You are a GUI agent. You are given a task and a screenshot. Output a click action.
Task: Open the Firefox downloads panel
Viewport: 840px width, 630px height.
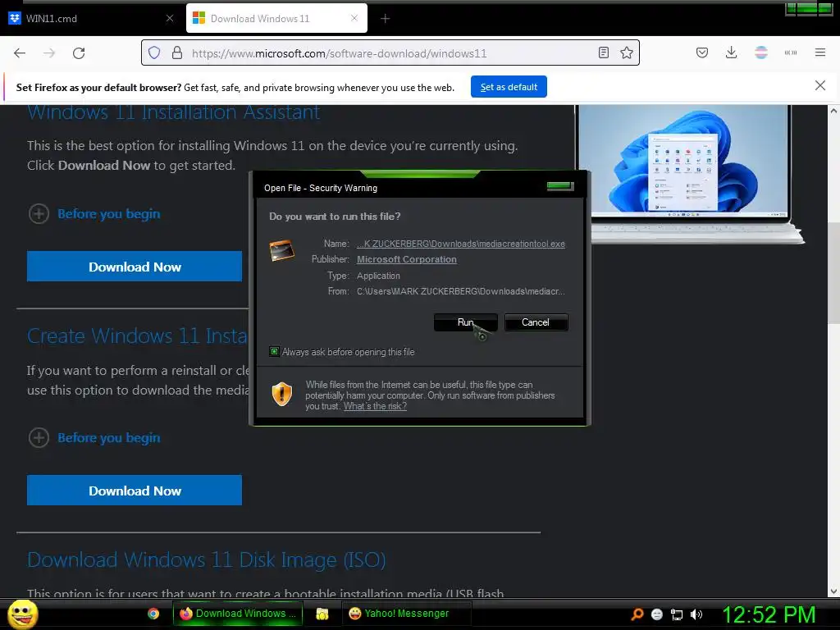tap(731, 52)
